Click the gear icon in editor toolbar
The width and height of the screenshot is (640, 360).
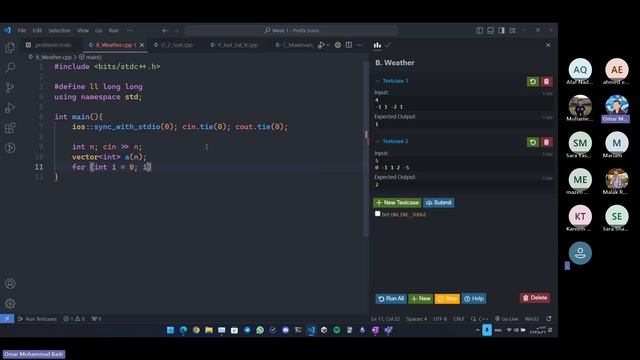(338, 45)
